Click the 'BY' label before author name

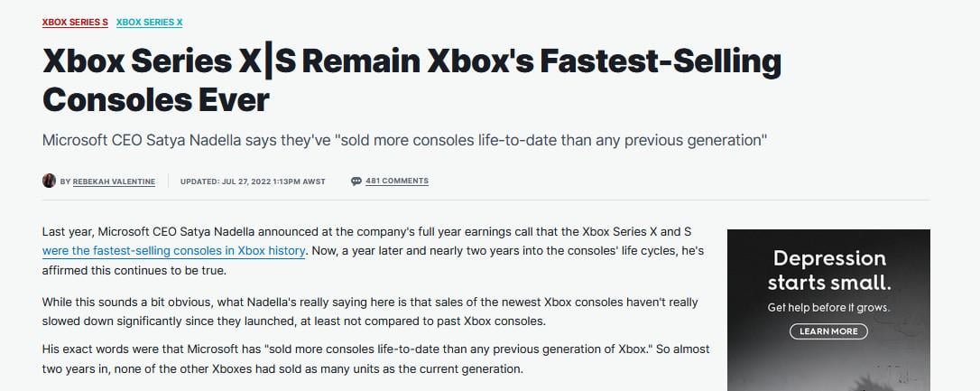(x=65, y=182)
